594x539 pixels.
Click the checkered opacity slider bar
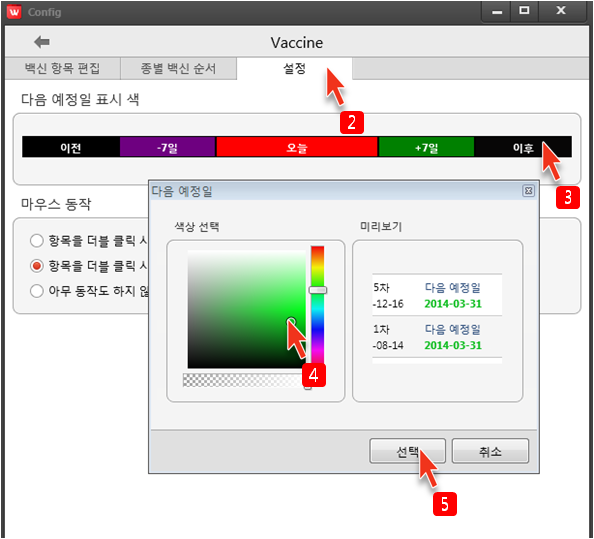pos(244,380)
